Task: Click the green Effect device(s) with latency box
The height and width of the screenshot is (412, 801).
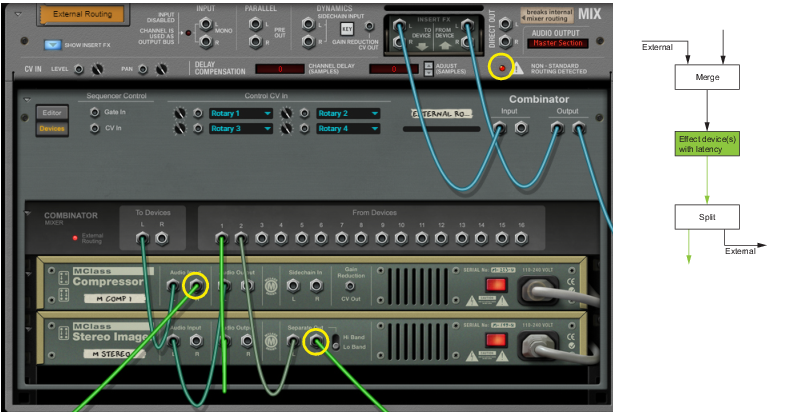Action: (x=707, y=144)
